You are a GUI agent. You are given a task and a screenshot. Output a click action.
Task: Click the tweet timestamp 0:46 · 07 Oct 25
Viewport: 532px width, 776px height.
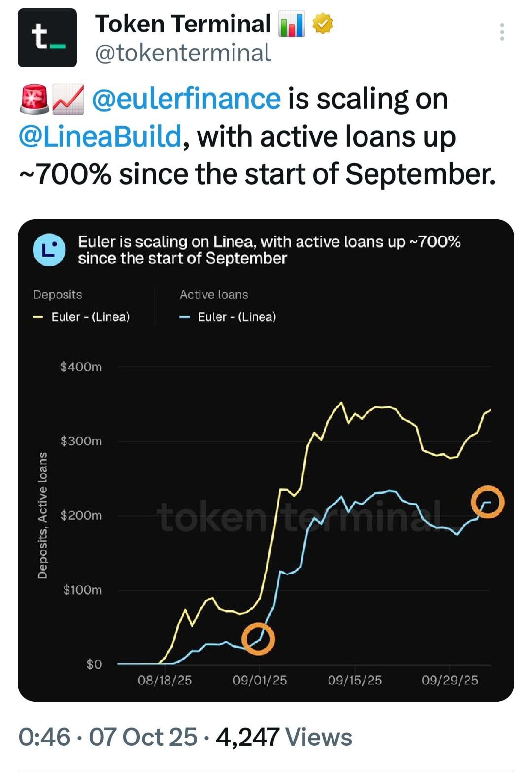[107, 737]
